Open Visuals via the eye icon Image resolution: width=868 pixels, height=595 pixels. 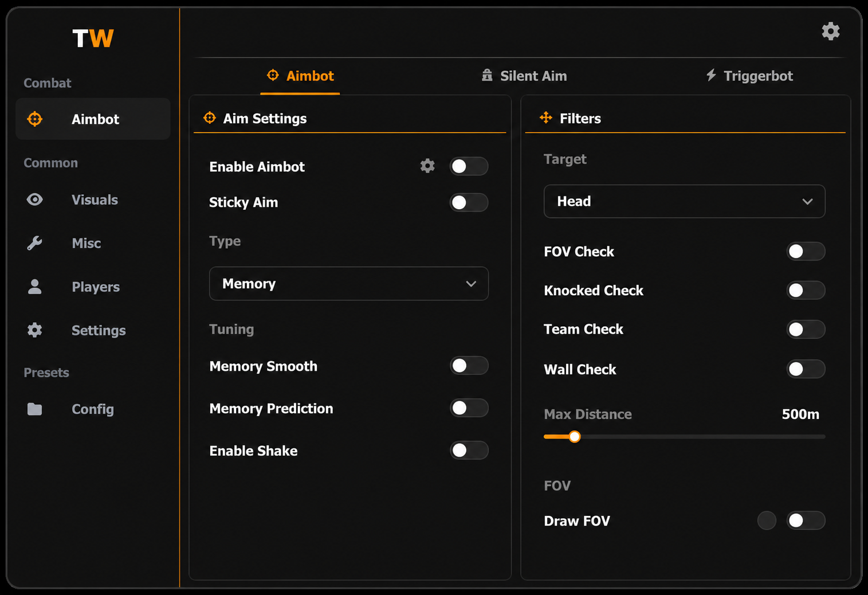(35, 199)
